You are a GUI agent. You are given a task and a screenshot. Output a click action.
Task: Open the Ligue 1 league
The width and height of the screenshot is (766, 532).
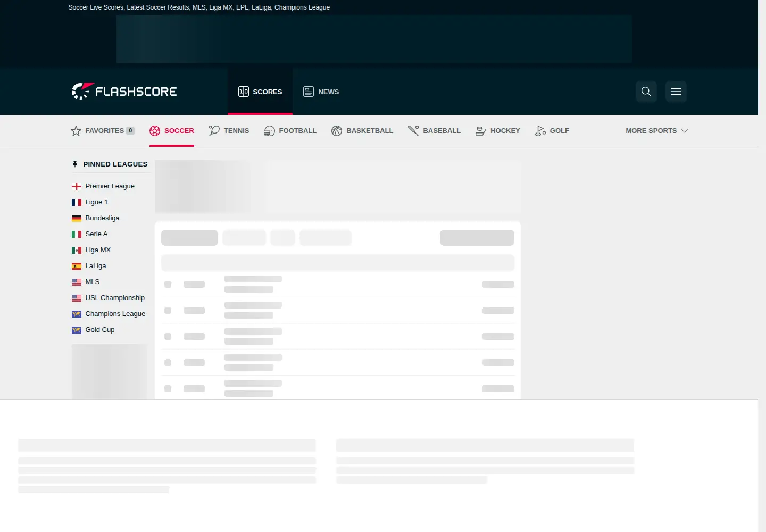[96, 202]
